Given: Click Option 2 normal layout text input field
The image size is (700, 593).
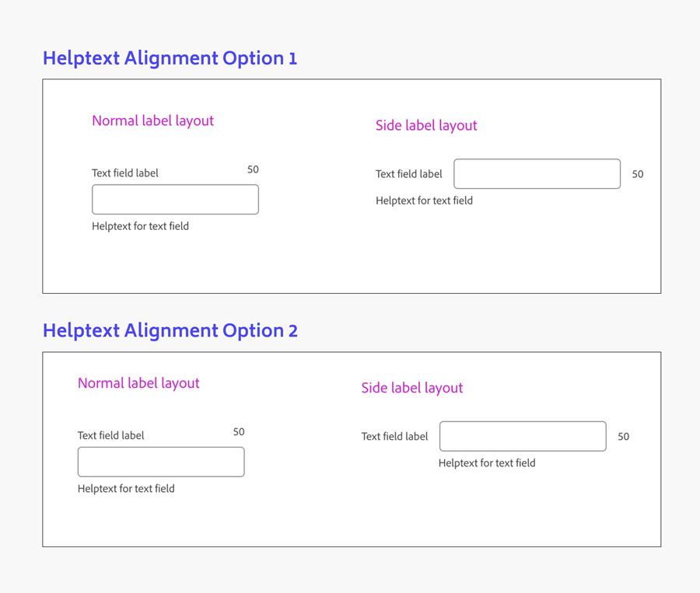Looking at the screenshot, I should click(x=161, y=462).
